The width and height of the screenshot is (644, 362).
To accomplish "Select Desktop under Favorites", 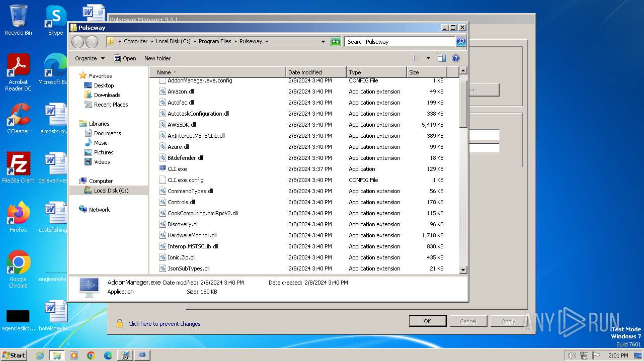I will (104, 85).
